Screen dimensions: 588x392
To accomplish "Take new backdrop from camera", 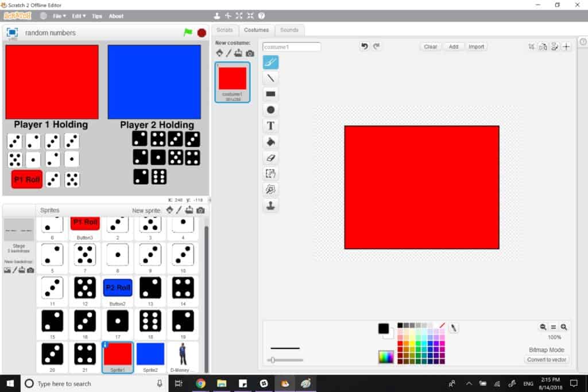I will pyautogui.click(x=30, y=270).
